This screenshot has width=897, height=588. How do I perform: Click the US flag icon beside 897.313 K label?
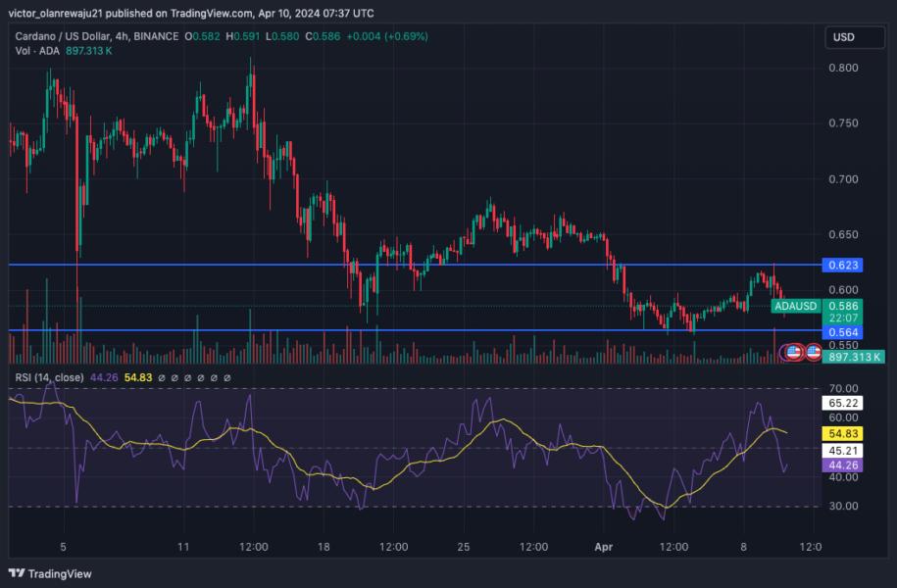coord(813,353)
